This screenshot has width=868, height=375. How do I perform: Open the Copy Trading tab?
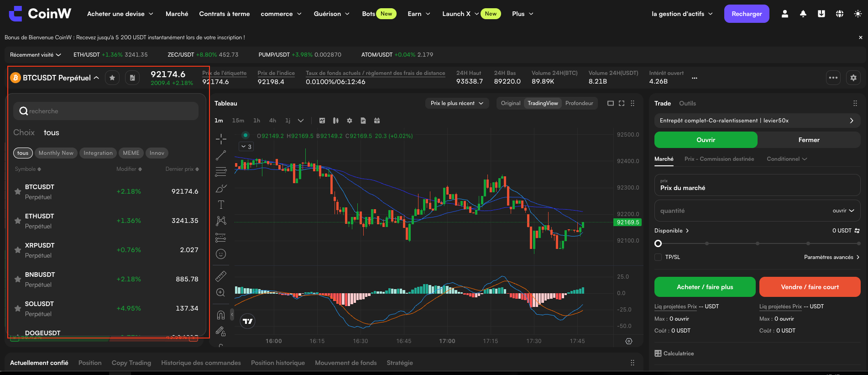[x=131, y=363]
